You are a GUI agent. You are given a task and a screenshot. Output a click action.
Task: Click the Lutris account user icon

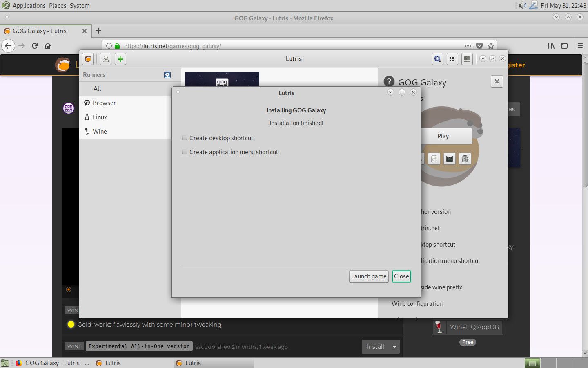coord(105,59)
